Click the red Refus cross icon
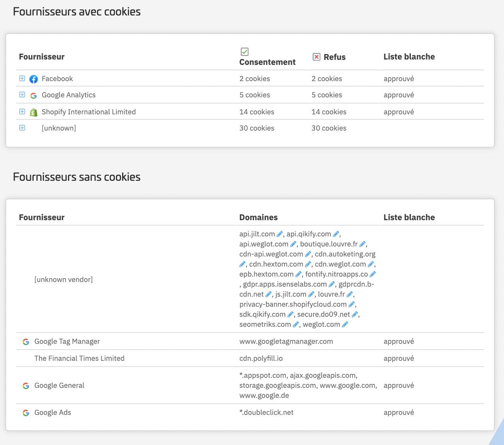This screenshot has height=445, width=504. [x=316, y=57]
